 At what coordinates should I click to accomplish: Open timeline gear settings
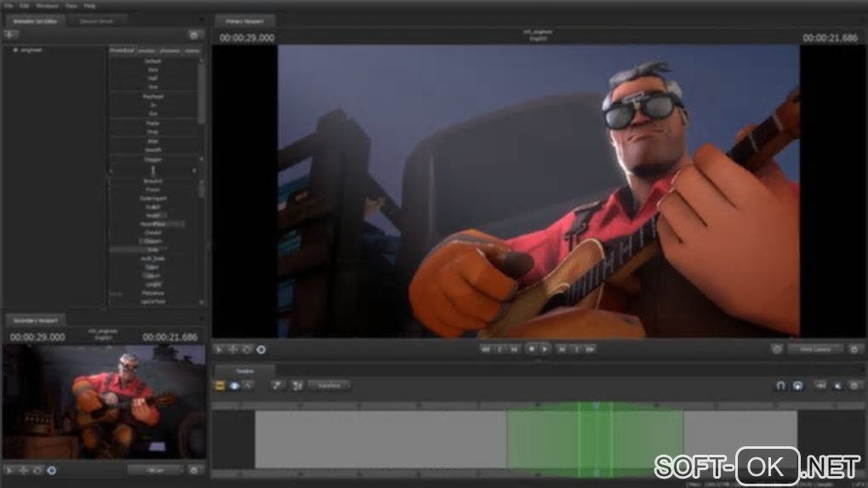point(854,386)
